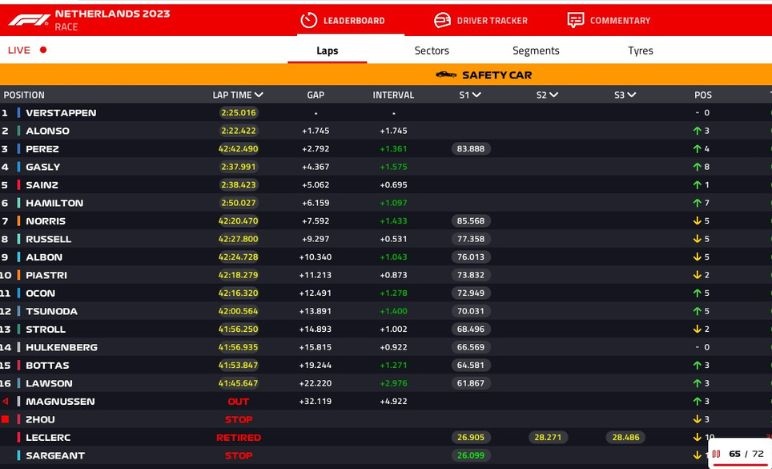This screenshot has height=469, width=772.
Task: Click the F1 logo in the header
Action: [x=27, y=20]
